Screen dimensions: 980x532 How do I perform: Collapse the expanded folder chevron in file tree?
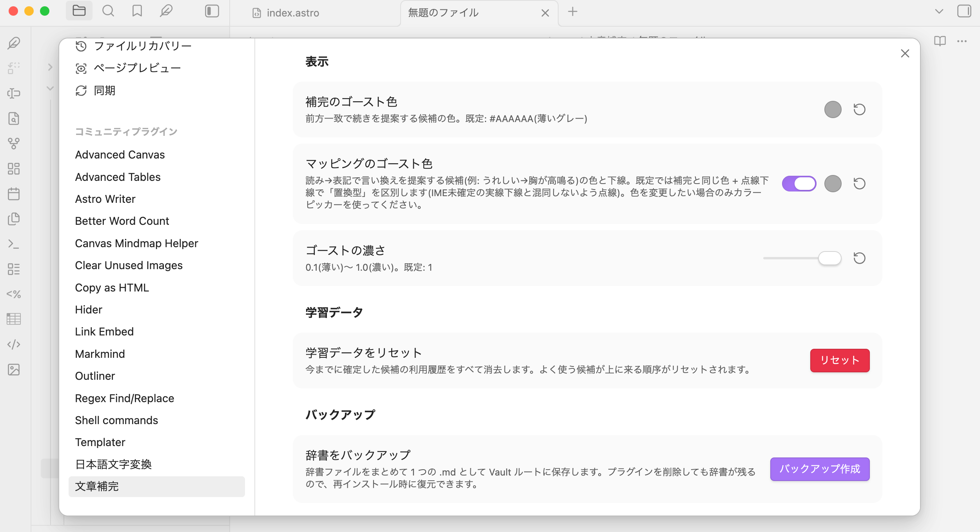coord(50,88)
